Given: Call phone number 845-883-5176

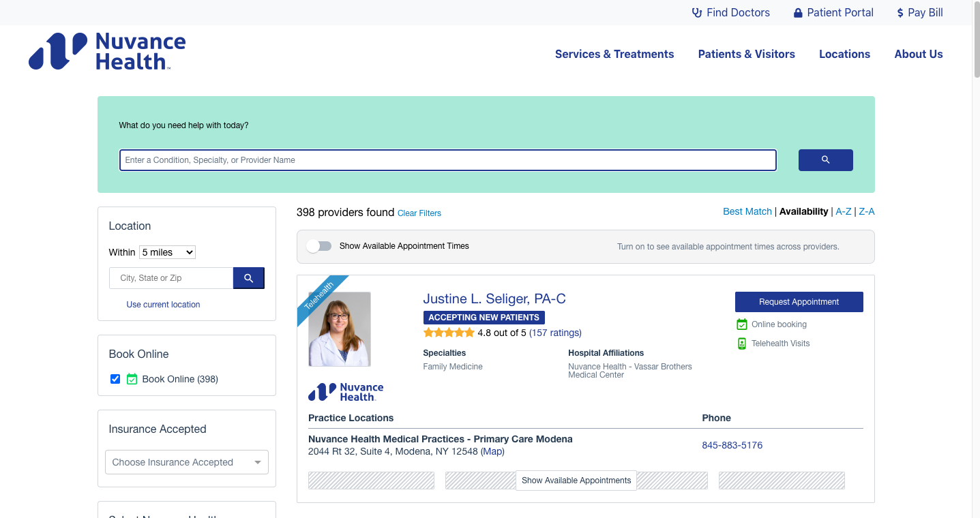Looking at the screenshot, I should [x=732, y=445].
